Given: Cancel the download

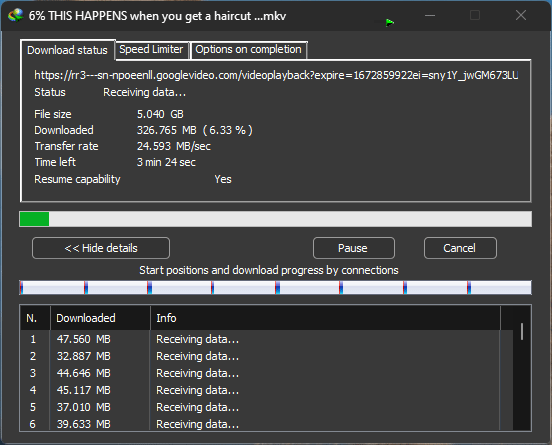Looking at the screenshot, I should [x=460, y=248].
